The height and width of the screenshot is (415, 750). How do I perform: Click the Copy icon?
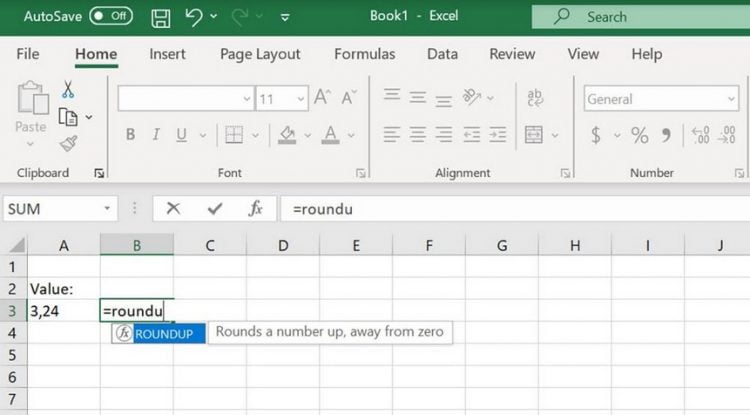click(68, 117)
